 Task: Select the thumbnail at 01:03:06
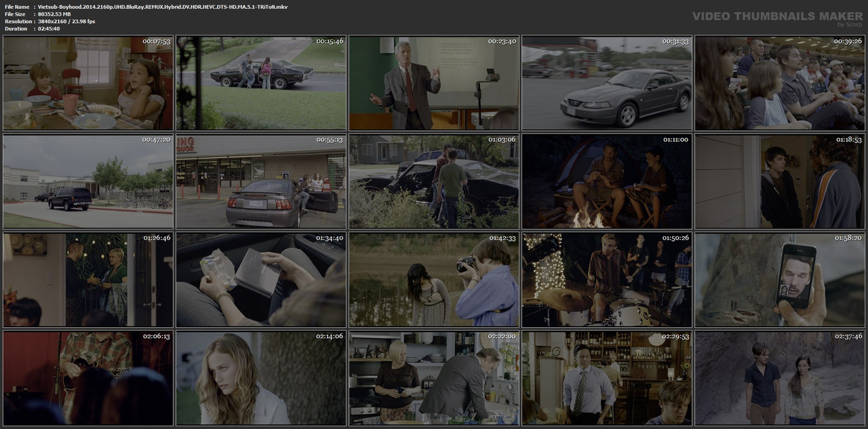click(434, 181)
